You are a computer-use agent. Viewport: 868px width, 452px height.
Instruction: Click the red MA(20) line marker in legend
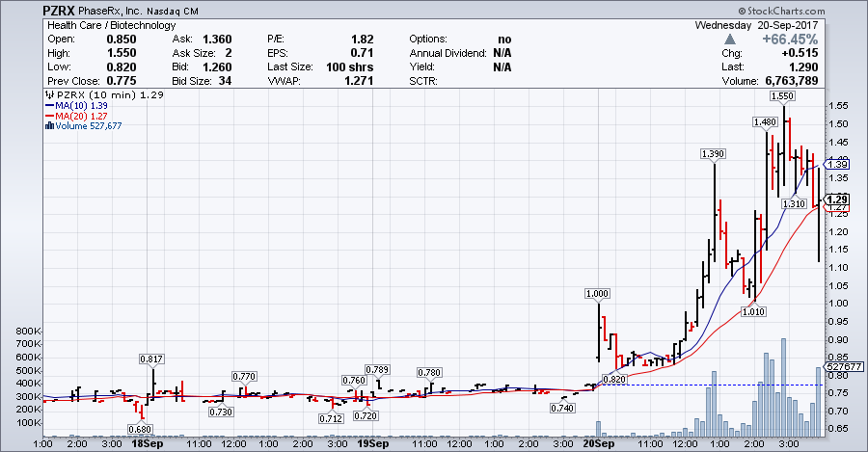click(x=48, y=116)
